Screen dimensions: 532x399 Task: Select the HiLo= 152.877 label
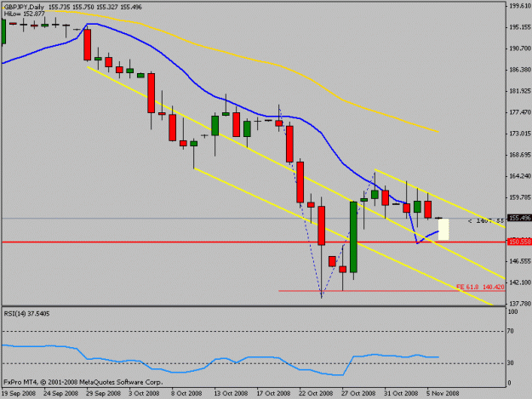click(25, 14)
